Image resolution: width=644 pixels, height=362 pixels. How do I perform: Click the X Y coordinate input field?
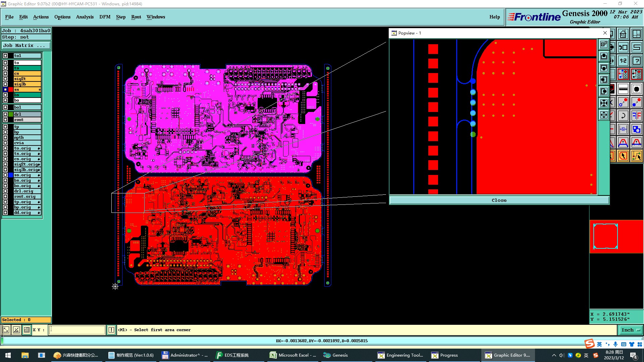[77, 330]
